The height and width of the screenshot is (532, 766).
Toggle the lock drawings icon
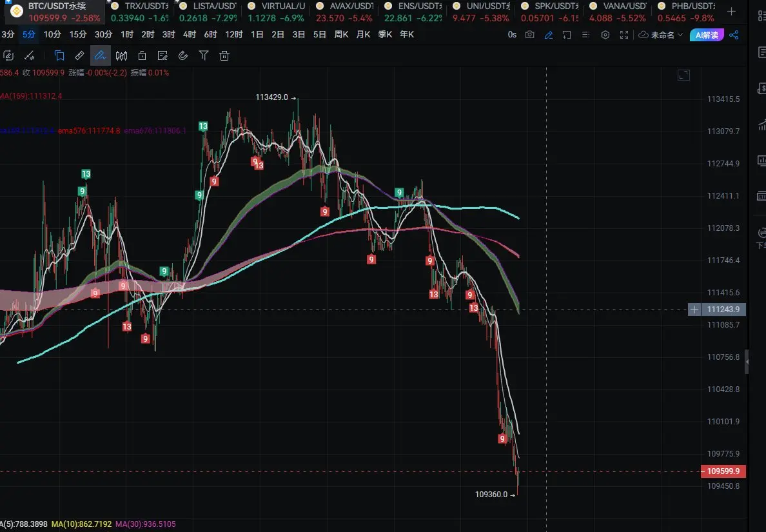point(142,56)
